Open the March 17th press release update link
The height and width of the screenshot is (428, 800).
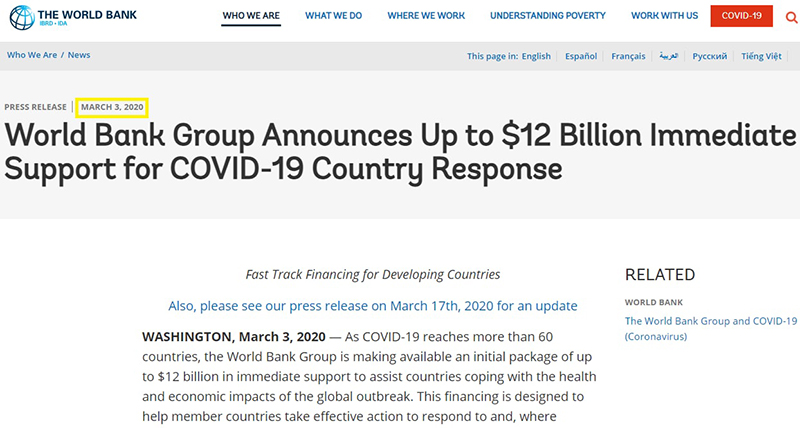(372, 305)
